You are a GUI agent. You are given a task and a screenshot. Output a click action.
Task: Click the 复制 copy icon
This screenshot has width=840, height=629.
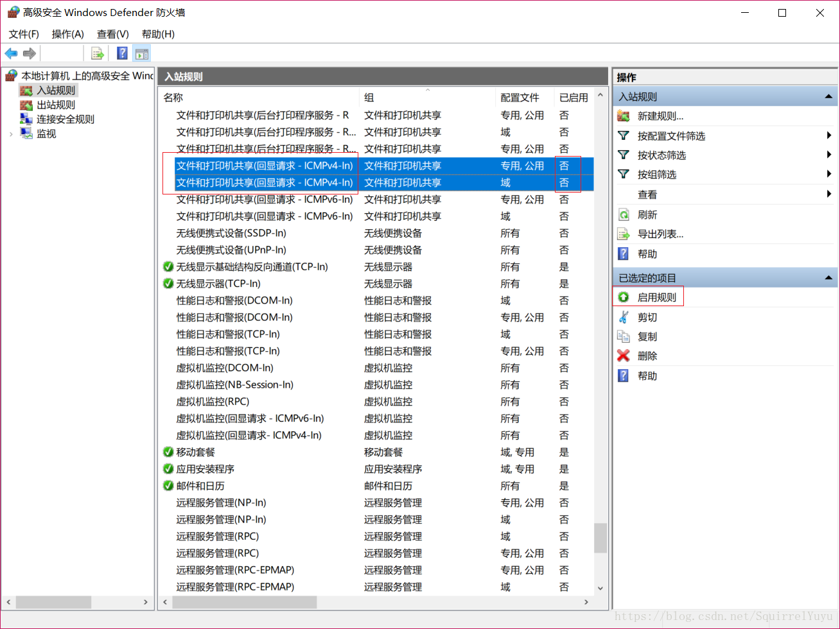click(x=623, y=336)
